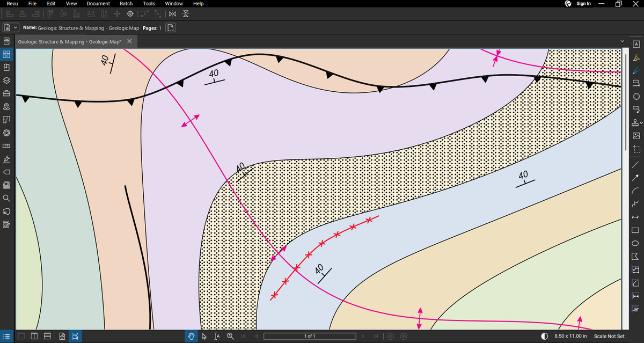Select the Length measurement tool

click(636, 296)
